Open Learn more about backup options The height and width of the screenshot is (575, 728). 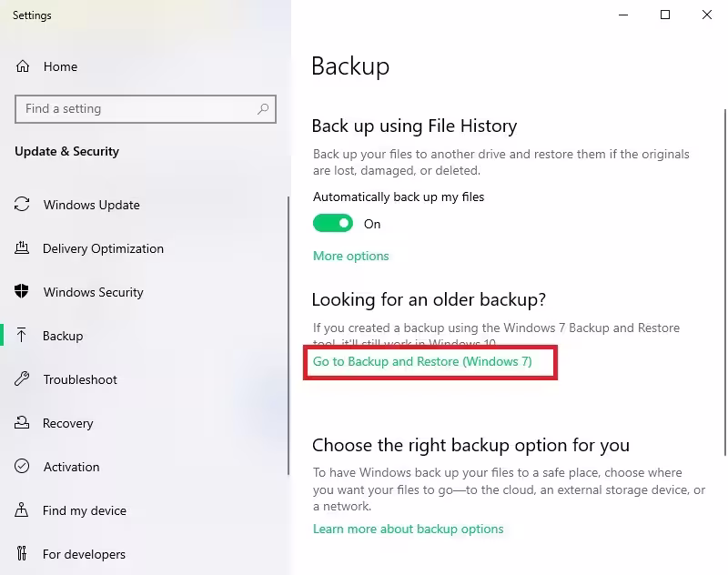408,529
